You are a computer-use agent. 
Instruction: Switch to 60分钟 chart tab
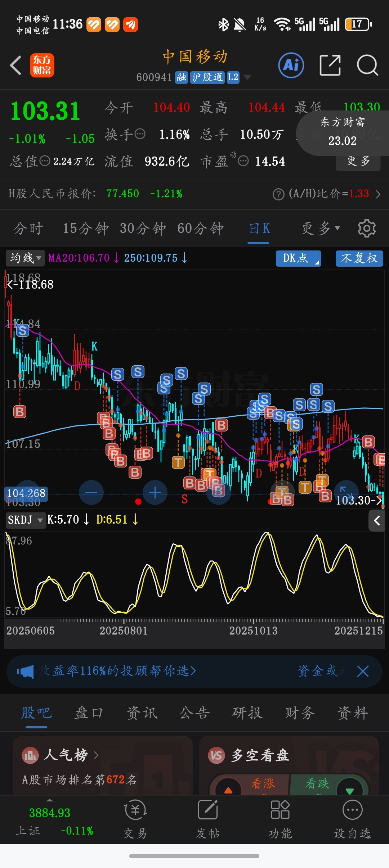pos(200,228)
